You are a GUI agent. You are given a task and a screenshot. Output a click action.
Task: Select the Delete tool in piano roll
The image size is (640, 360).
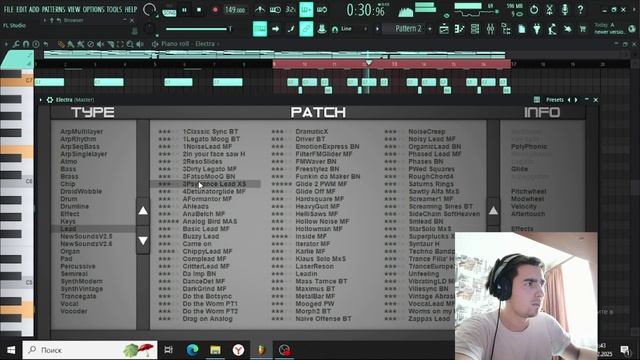click(x=91, y=44)
